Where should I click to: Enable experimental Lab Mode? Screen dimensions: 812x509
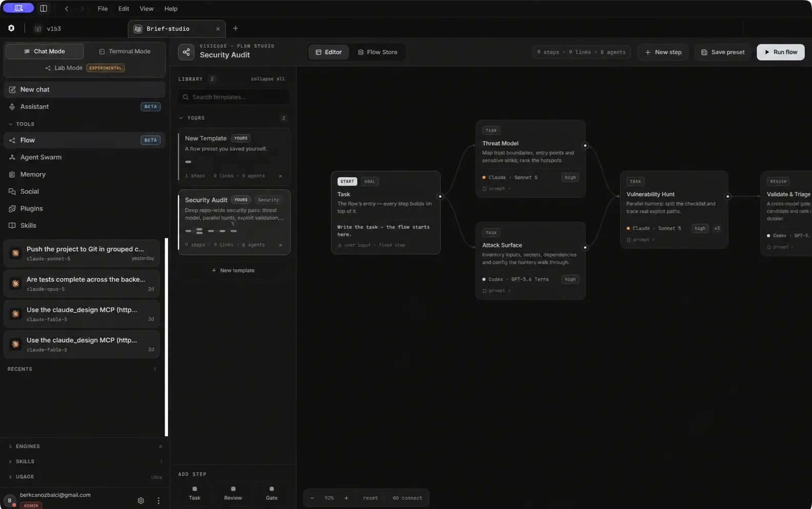pos(85,68)
